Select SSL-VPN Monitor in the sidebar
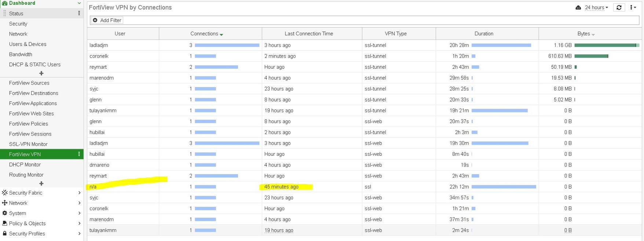Screen dimensions: 644x241 [28, 144]
